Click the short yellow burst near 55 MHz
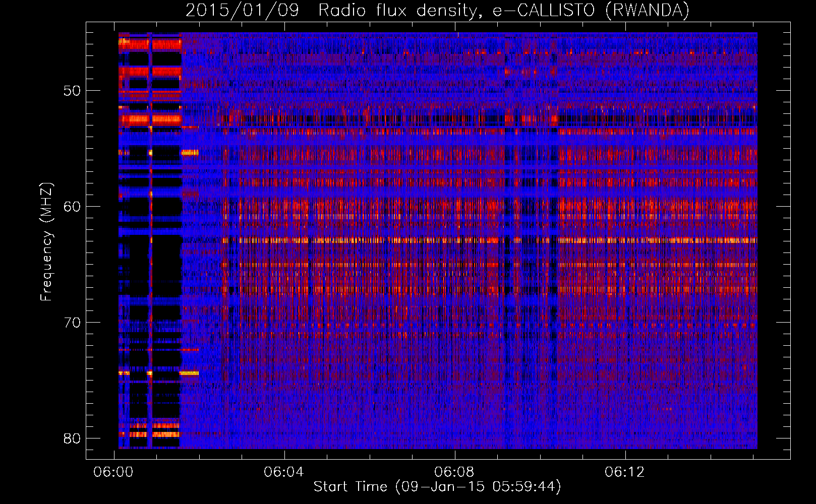This screenshot has width=816, height=504. pyautogui.click(x=190, y=152)
